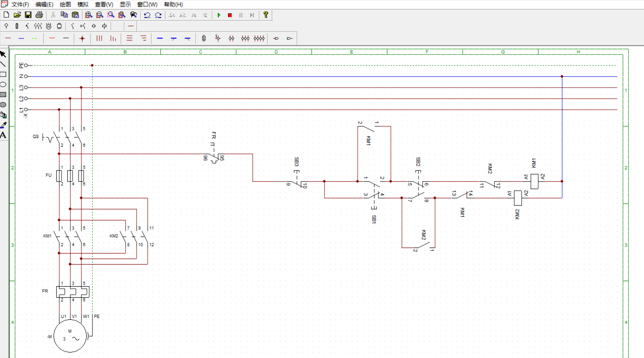Open the 绘图 menu
The height and width of the screenshot is (358, 644).
(x=65, y=4)
